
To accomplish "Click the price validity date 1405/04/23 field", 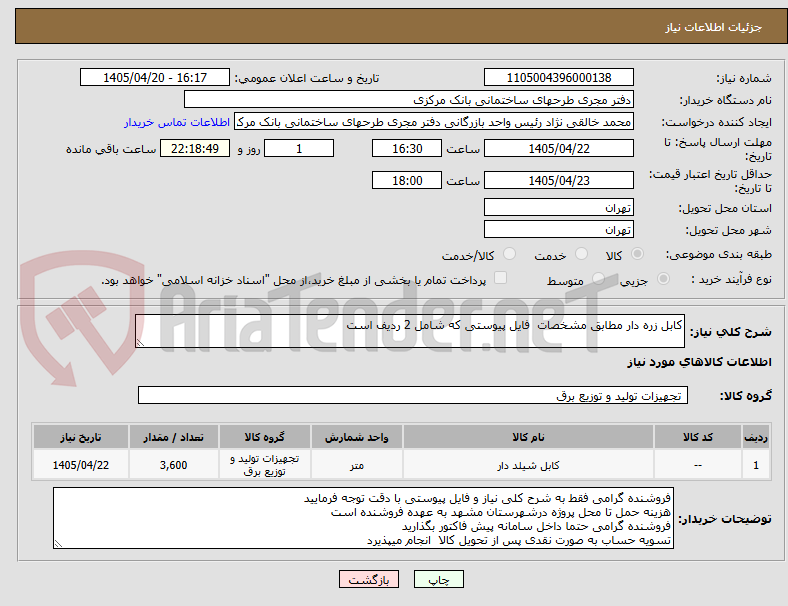I will pyautogui.click(x=558, y=180).
